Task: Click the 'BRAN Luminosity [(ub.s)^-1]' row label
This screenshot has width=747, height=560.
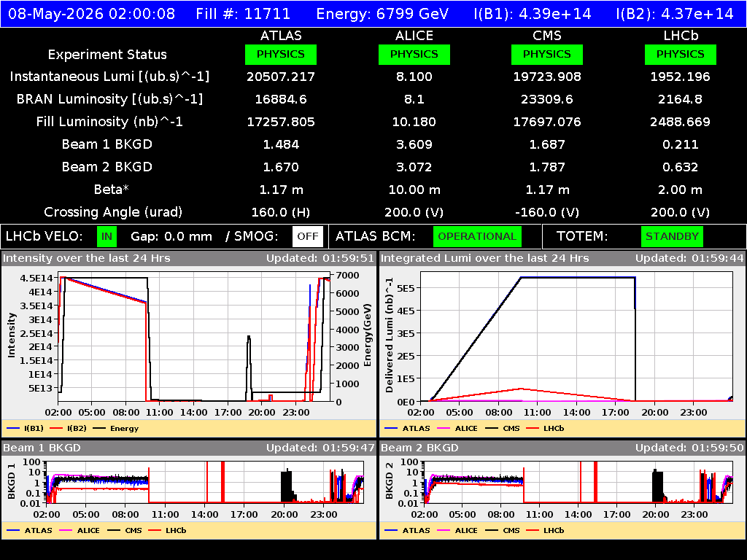Action: pos(109,99)
